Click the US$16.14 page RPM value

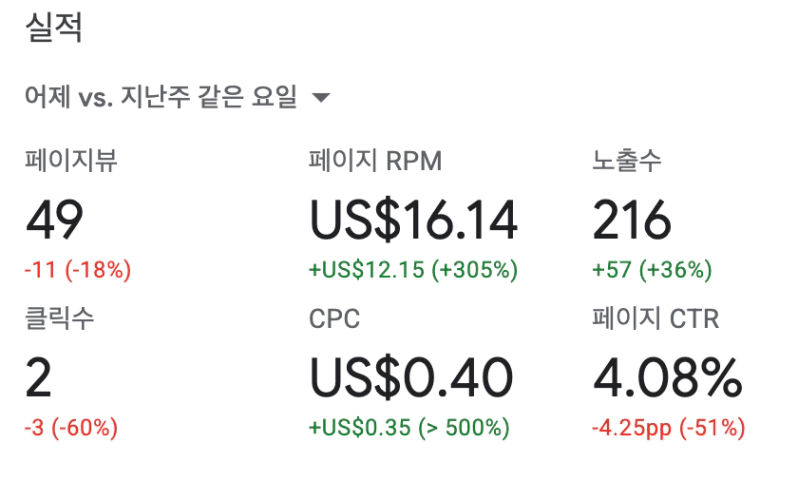pos(413,220)
